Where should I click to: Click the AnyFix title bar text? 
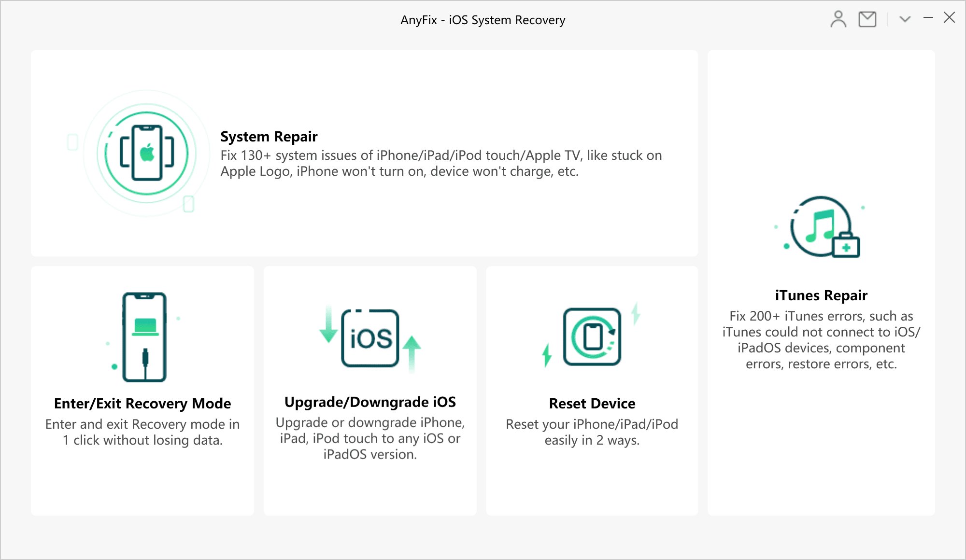[483, 20]
